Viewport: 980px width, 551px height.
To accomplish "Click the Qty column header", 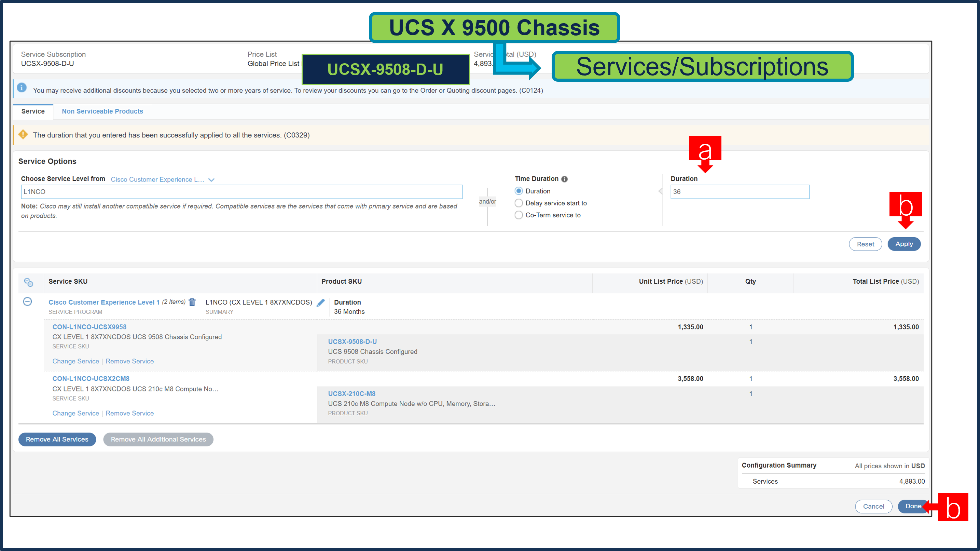I will coord(750,282).
